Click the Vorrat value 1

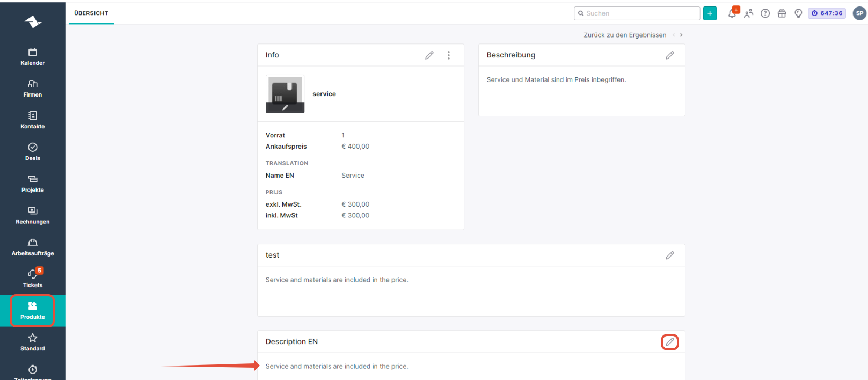(x=343, y=135)
